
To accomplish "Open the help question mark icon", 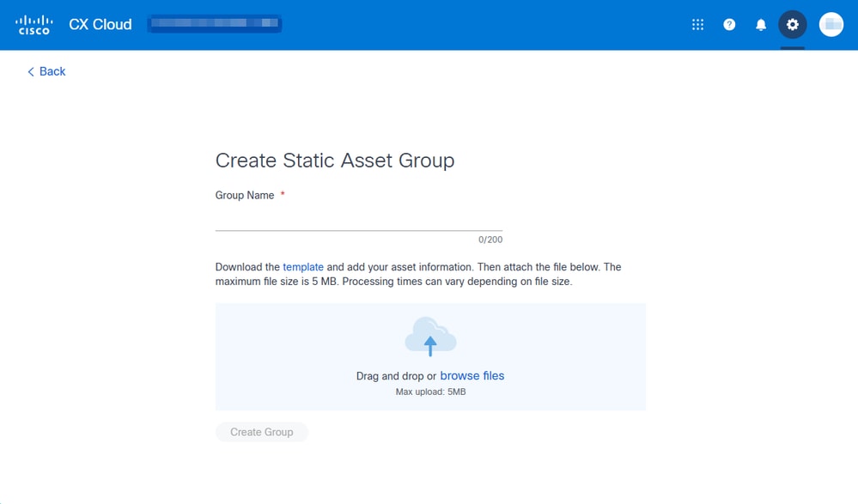I will (729, 25).
